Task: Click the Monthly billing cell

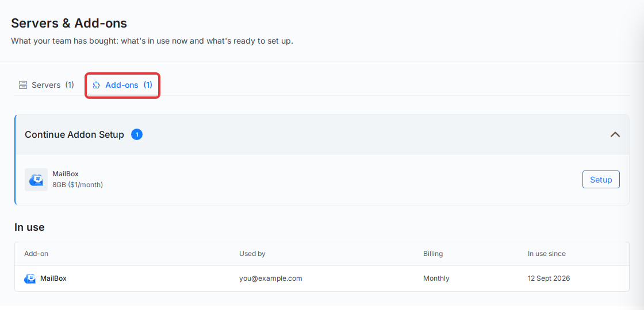Action: tap(436, 278)
